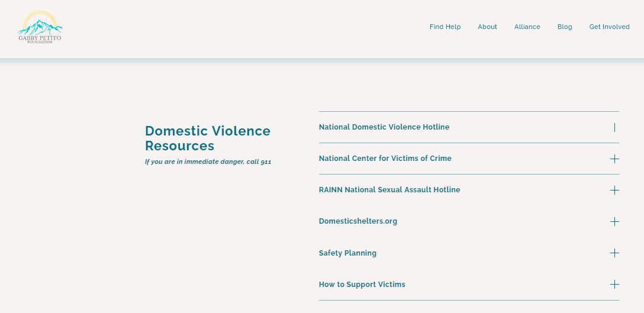This screenshot has width=644, height=313.
Task: Open the Alliance nav link
Action: pos(527,27)
